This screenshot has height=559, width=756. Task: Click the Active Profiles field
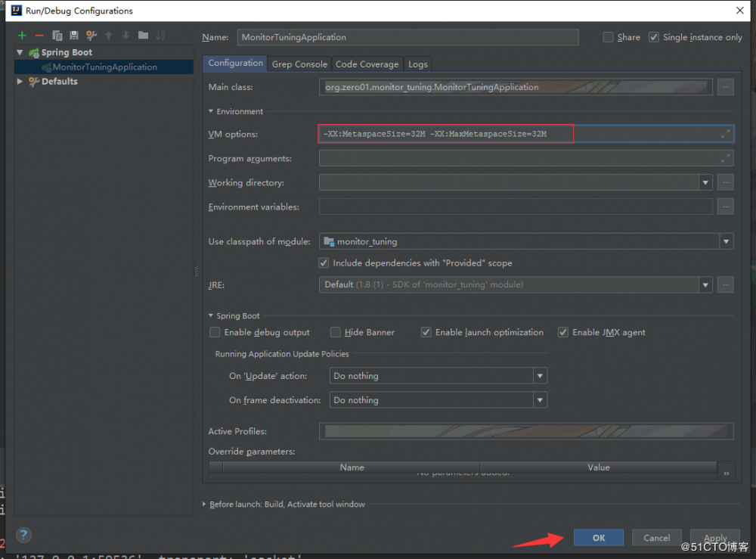(x=526, y=431)
